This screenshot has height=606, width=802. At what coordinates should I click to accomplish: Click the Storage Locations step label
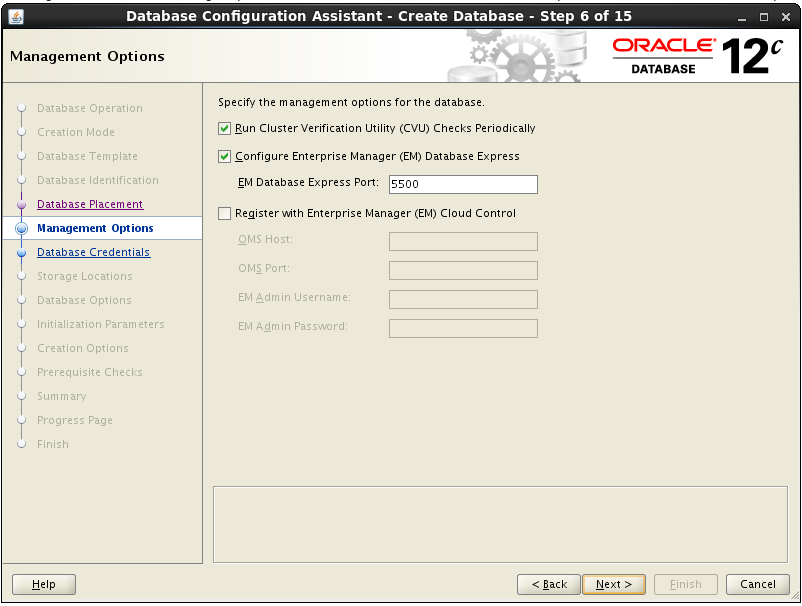(84, 276)
